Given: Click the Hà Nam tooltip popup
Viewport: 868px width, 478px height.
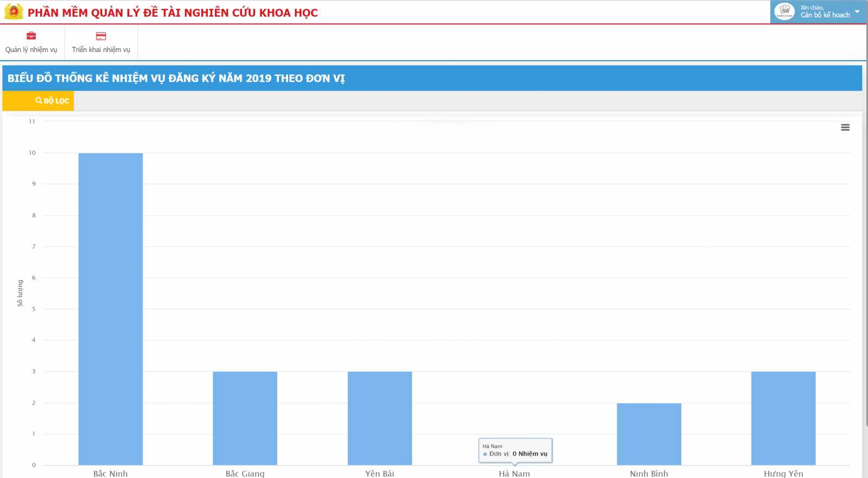Looking at the screenshot, I should point(515,450).
